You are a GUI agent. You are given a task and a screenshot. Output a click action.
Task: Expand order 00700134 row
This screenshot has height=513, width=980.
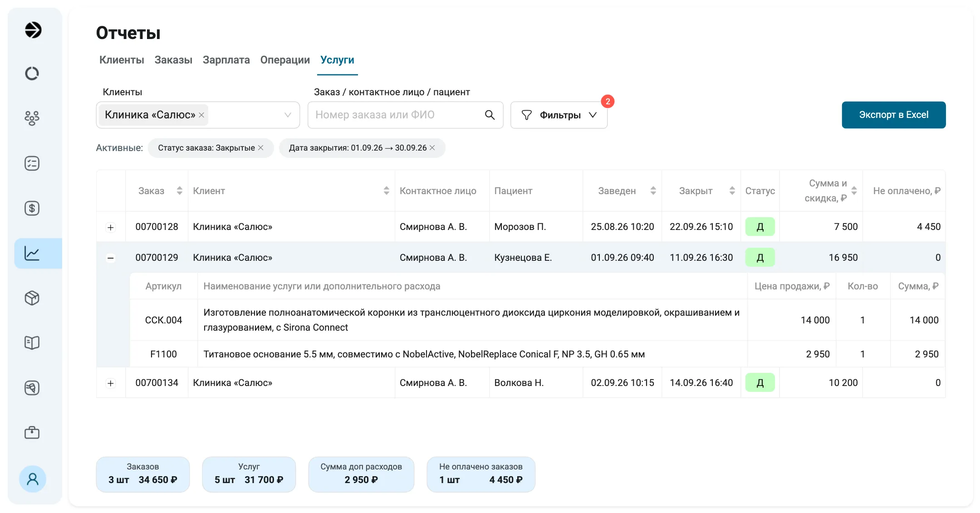[111, 383]
